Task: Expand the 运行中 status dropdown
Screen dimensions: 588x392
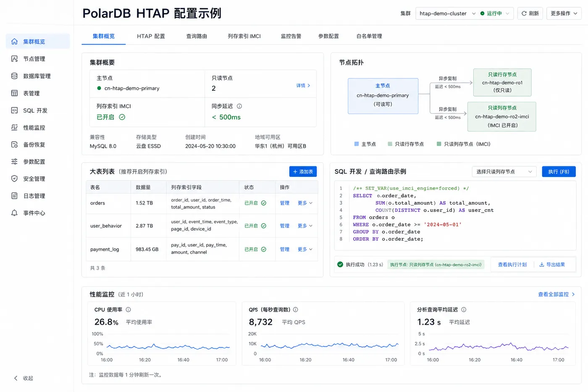Action: (495, 13)
